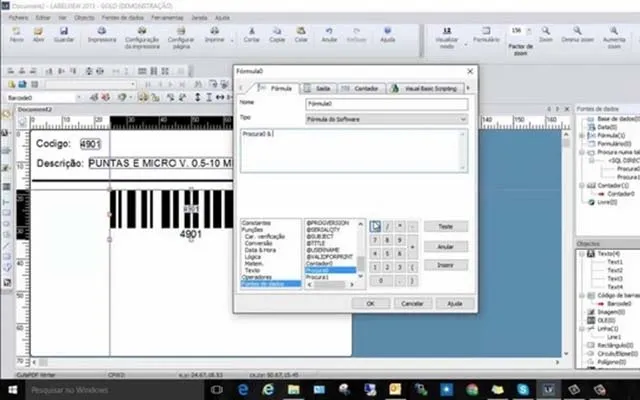Select Operadores in category list
This screenshot has height=400, width=640.
(x=257, y=277)
